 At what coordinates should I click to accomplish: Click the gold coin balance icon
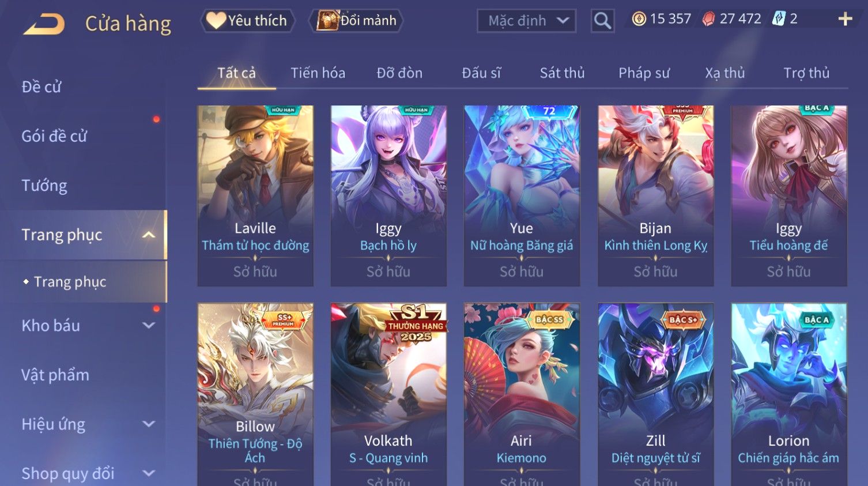(639, 19)
